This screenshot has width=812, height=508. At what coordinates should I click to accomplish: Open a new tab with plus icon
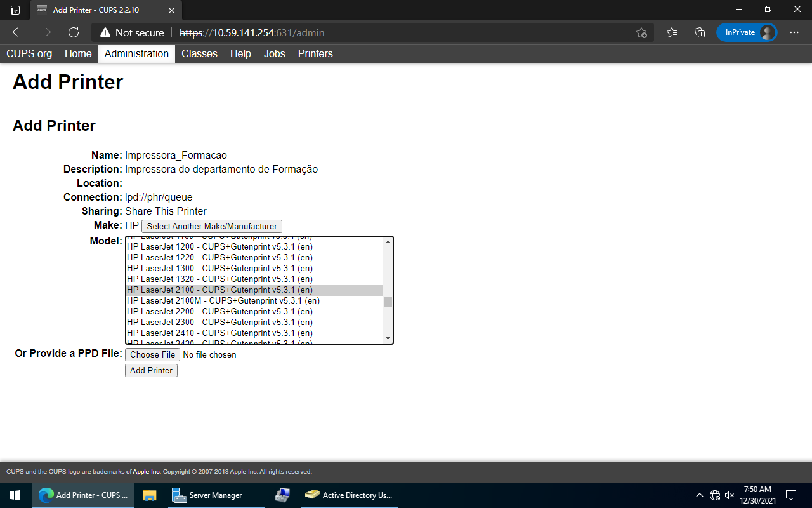tap(193, 10)
